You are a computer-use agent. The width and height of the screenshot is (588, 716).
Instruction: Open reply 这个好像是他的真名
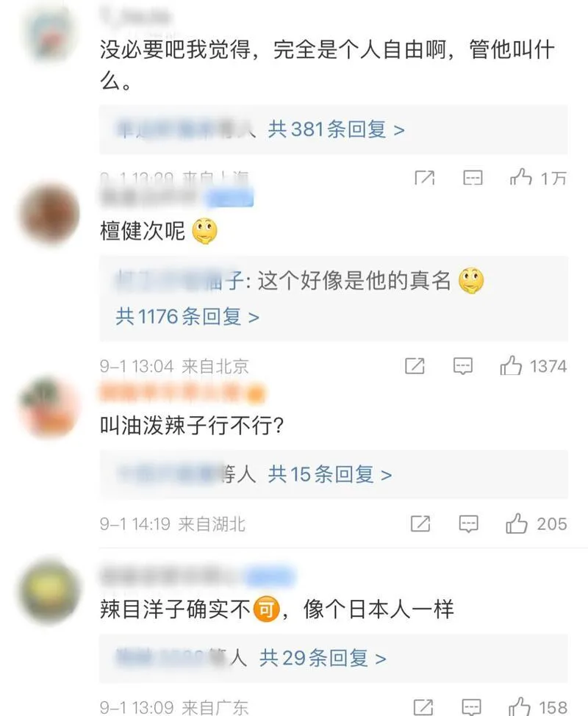[x=299, y=280]
